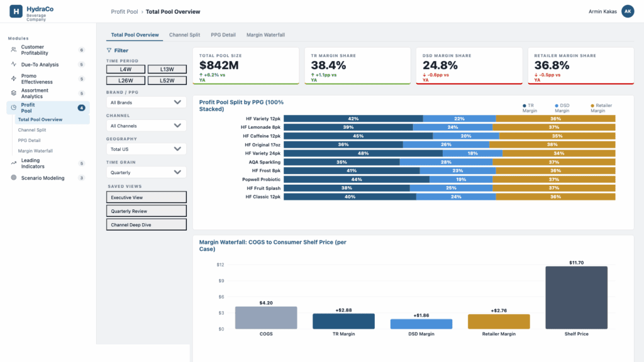644x362 pixels.
Task: Open Promo Effectiveness in the sidebar
Action: point(48,79)
